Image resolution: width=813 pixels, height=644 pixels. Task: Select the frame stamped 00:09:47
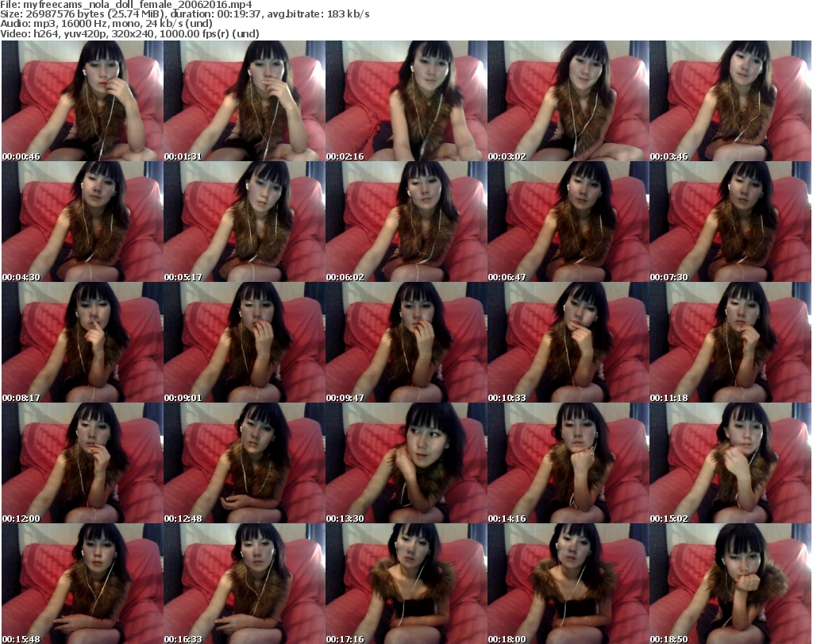coord(406,342)
